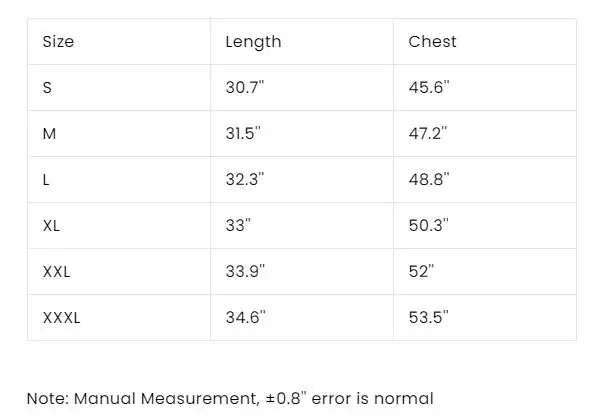Click the 31.5" length value

[x=243, y=133]
